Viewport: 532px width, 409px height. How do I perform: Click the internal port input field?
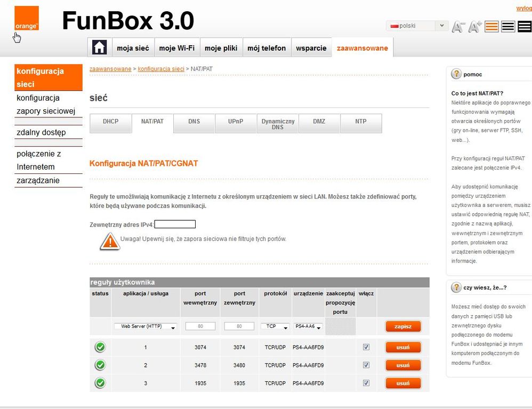200,326
